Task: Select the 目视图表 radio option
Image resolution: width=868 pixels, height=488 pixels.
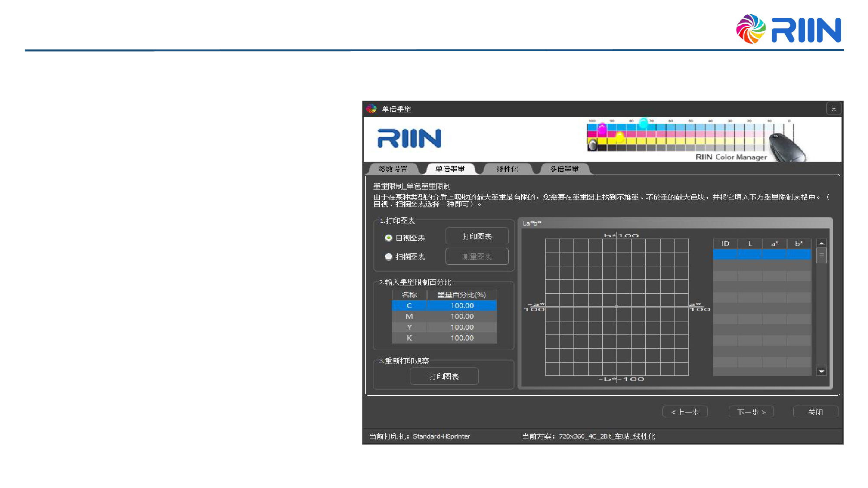Action: [389, 238]
